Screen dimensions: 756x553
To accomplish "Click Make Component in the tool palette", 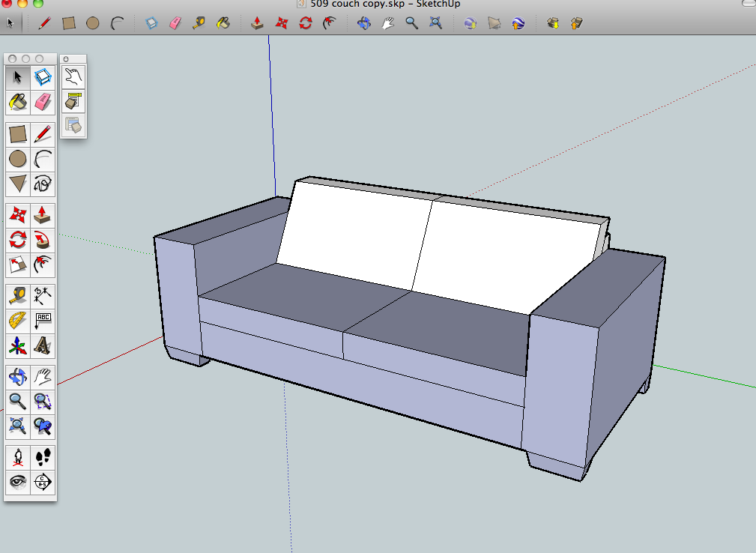I will coord(43,77).
